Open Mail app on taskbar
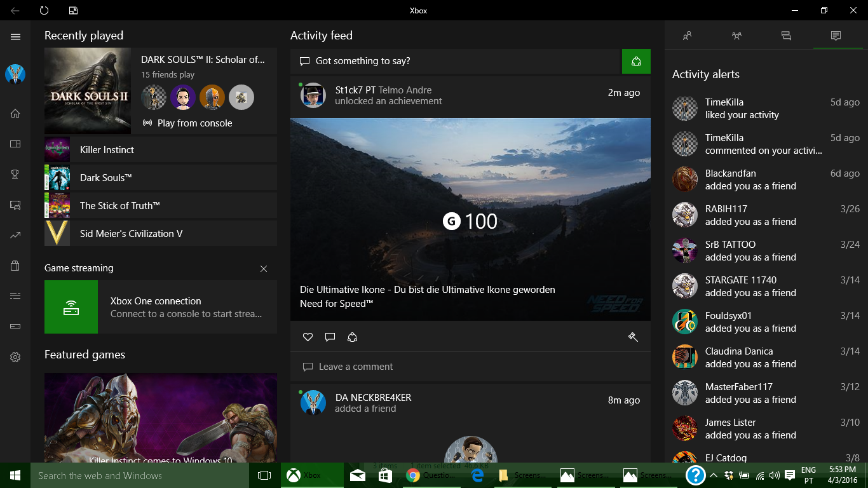The width and height of the screenshot is (868, 488). click(x=358, y=475)
